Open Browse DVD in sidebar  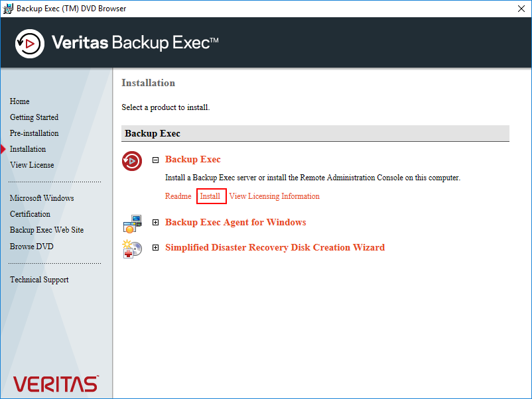pos(32,247)
